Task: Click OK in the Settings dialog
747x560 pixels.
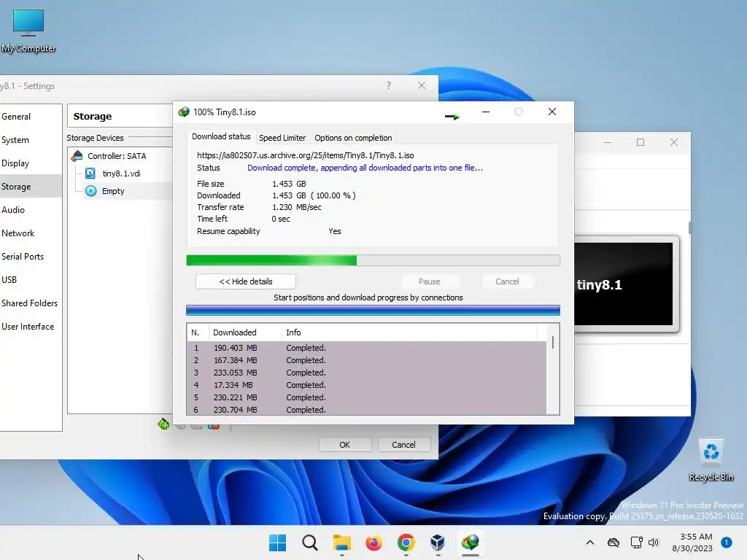Action: point(344,445)
